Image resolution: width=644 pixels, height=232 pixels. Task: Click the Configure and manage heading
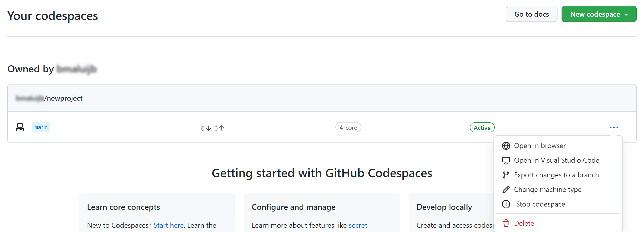tap(294, 207)
